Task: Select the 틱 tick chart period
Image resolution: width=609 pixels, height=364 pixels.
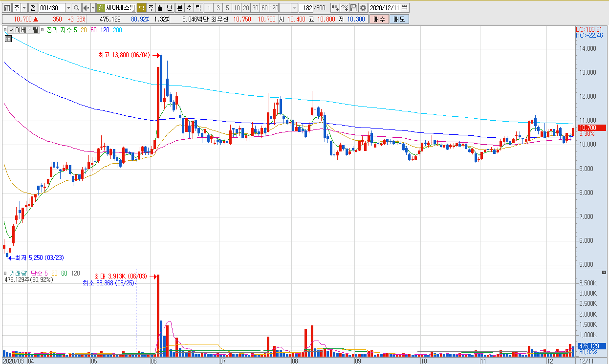Action: coord(198,8)
